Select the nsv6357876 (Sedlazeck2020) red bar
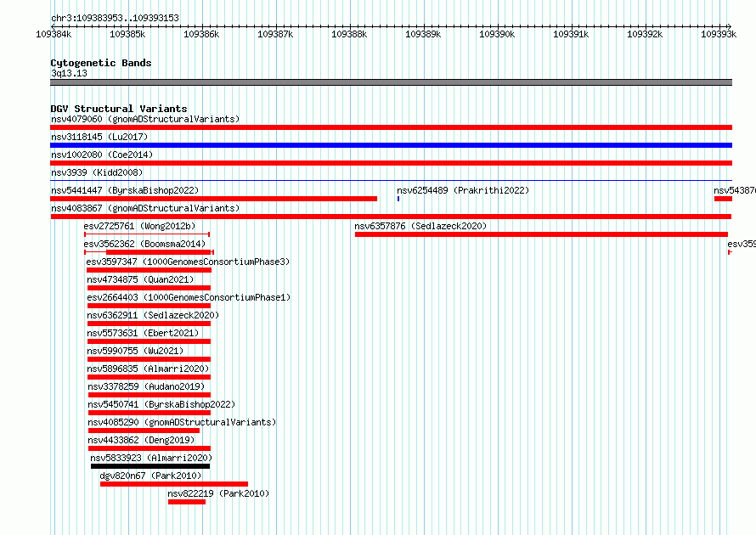Viewport: 756px width, 535px height. 541,234
